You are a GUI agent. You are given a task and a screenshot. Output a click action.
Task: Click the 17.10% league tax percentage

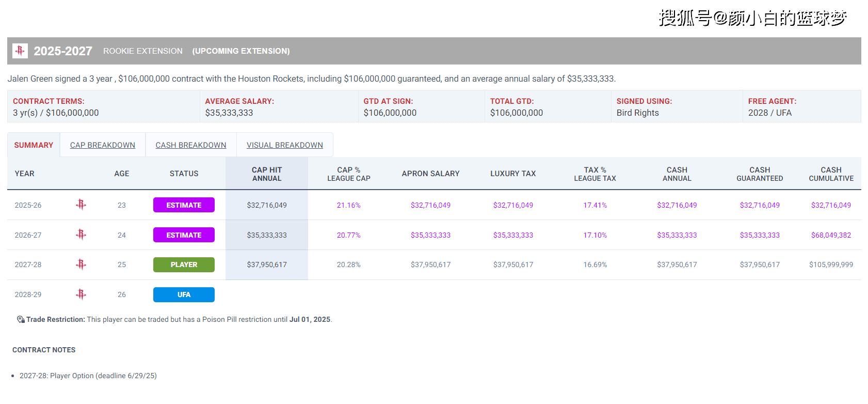click(595, 235)
